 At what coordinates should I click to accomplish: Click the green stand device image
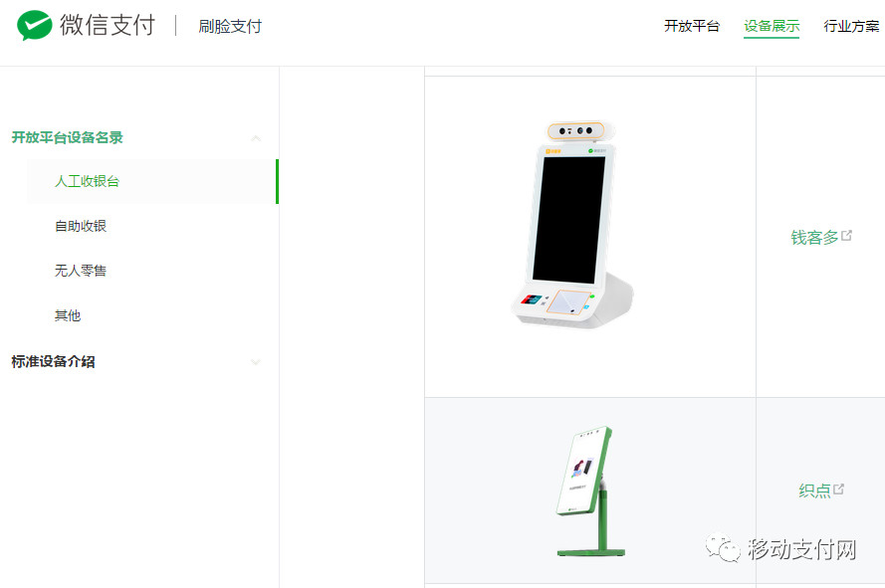click(x=590, y=491)
